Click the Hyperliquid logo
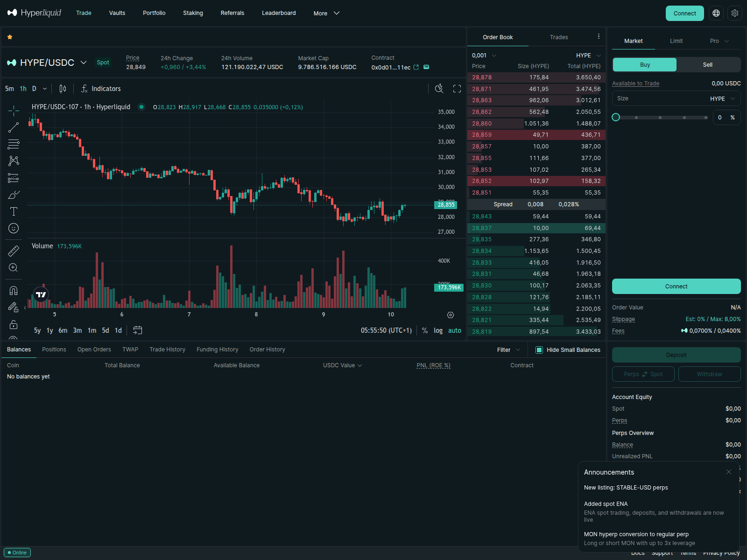Viewport: 747px width, 560px height. click(x=34, y=13)
